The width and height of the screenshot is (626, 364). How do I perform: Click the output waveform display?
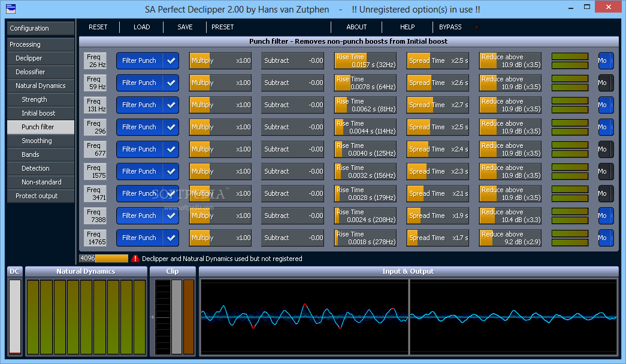coord(514,317)
